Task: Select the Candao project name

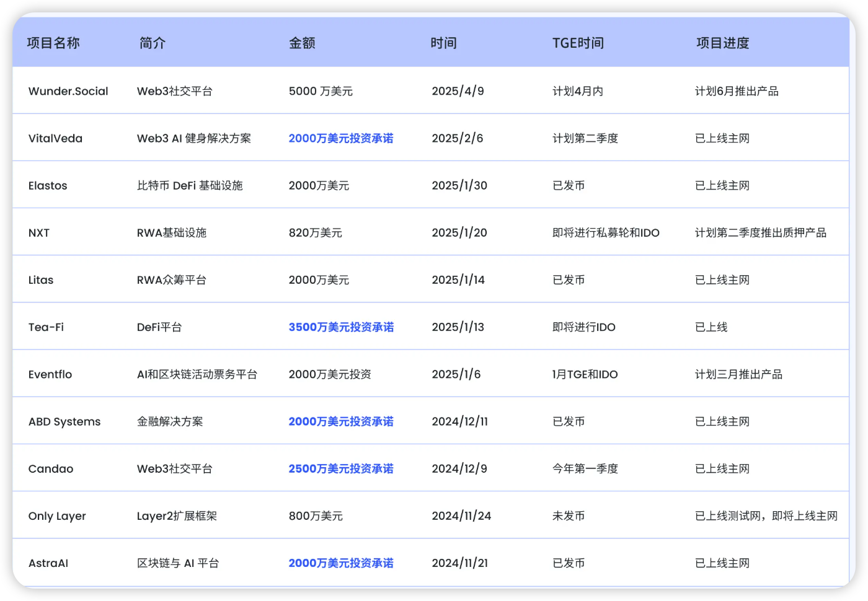Action: tap(51, 469)
